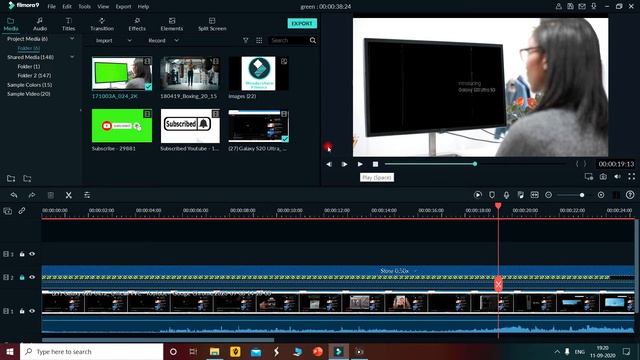Open timeline help question mark icon
640x360 pixels.
point(630,195)
